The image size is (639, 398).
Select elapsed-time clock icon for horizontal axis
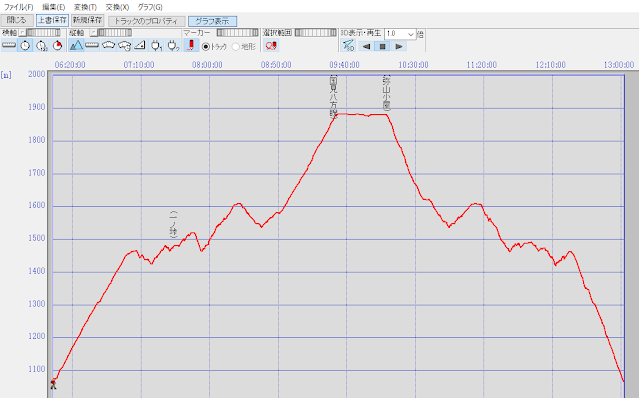coord(42,46)
